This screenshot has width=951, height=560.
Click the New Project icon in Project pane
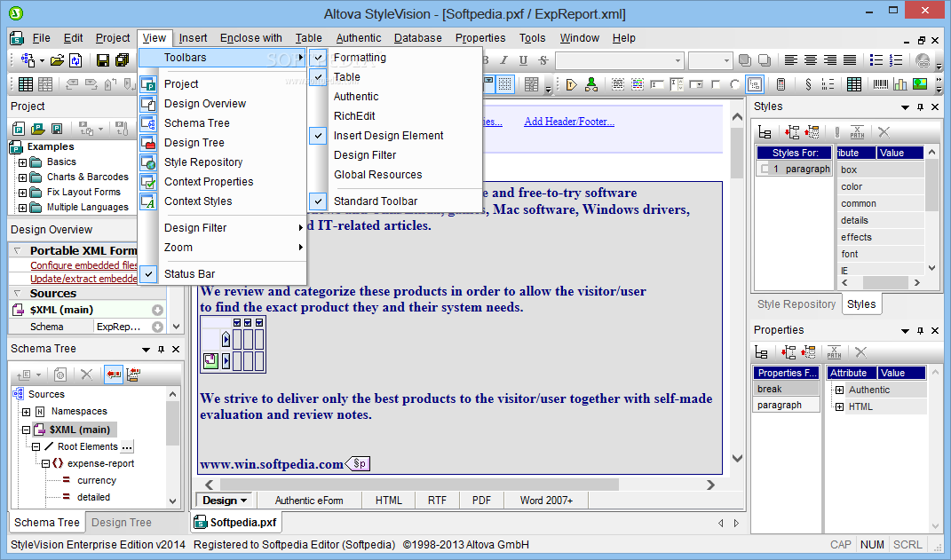click(19, 129)
